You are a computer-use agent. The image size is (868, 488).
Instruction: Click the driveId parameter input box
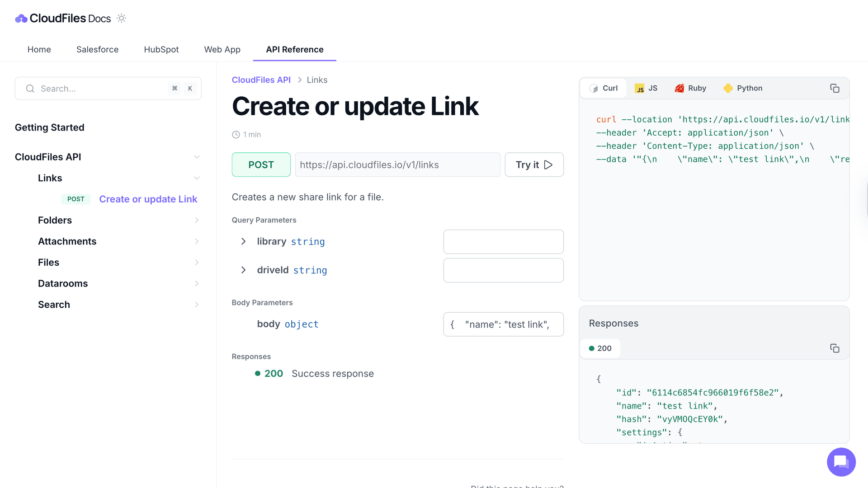[503, 270]
